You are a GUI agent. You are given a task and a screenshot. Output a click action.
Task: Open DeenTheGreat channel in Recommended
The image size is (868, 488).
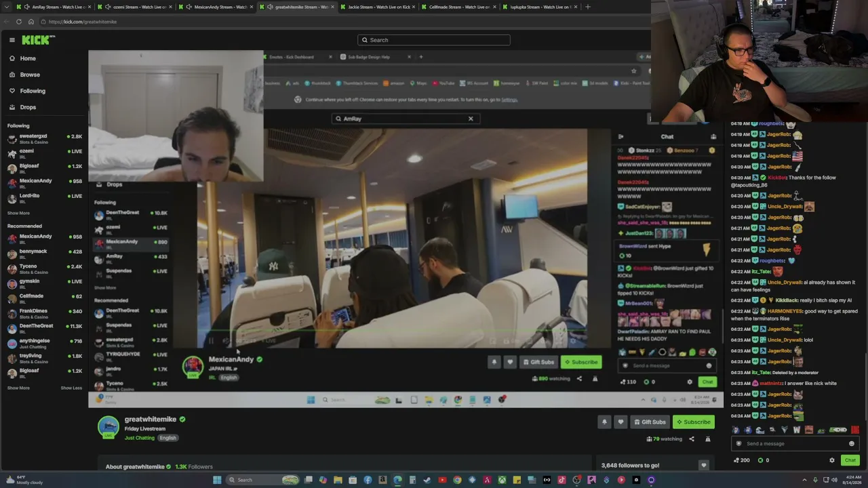(44, 328)
